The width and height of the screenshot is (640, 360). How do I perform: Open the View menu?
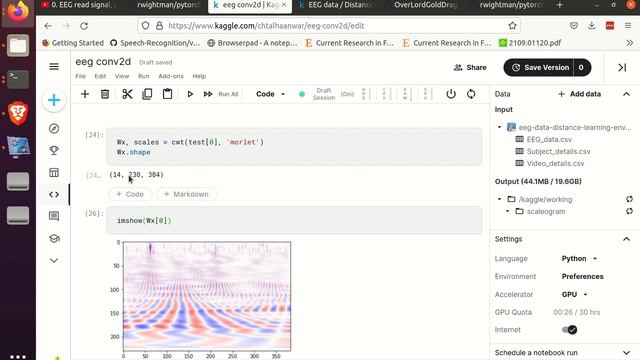click(122, 76)
